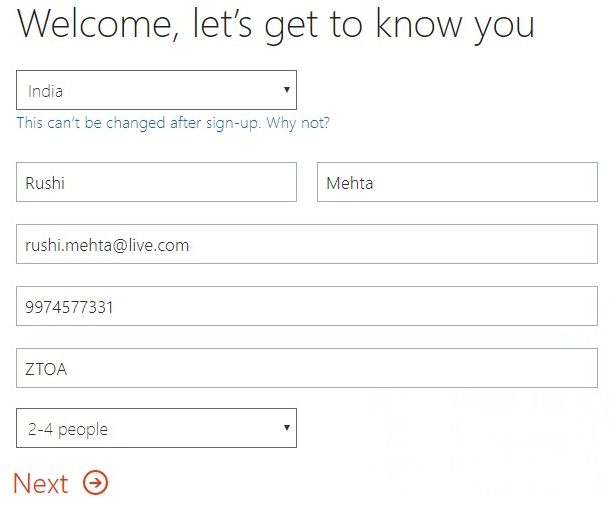614x506 pixels.
Task: Click the "Welcome, let's get to know you" heading
Action: point(276,25)
